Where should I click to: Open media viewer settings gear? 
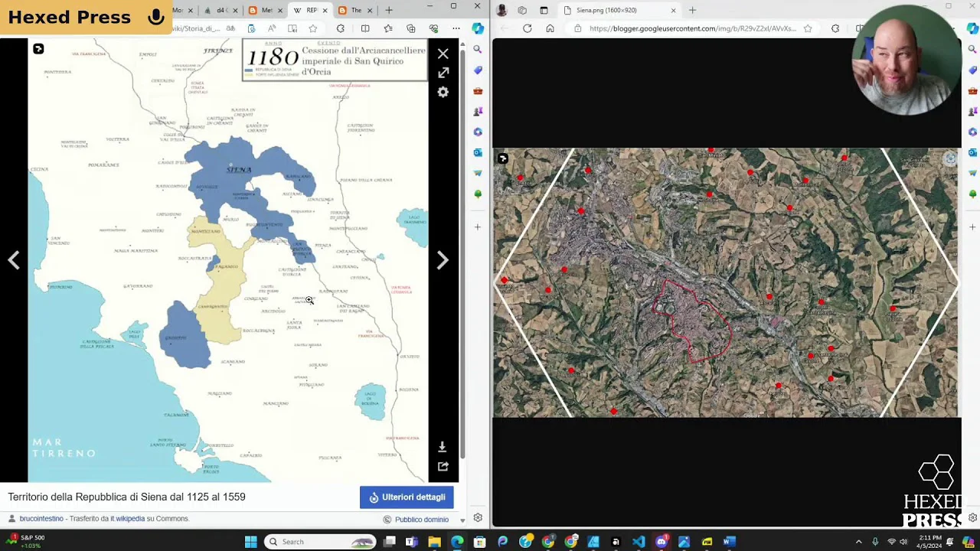coord(443,92)
